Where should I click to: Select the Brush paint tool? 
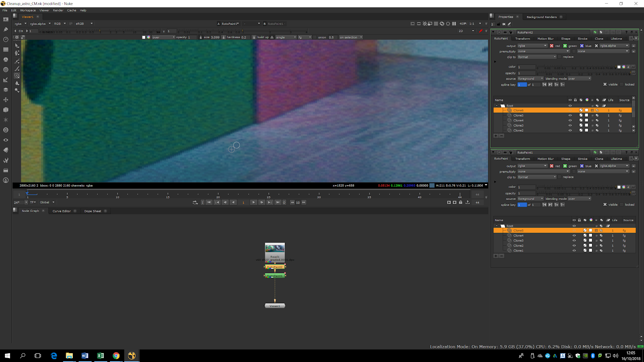click(17, 69)
